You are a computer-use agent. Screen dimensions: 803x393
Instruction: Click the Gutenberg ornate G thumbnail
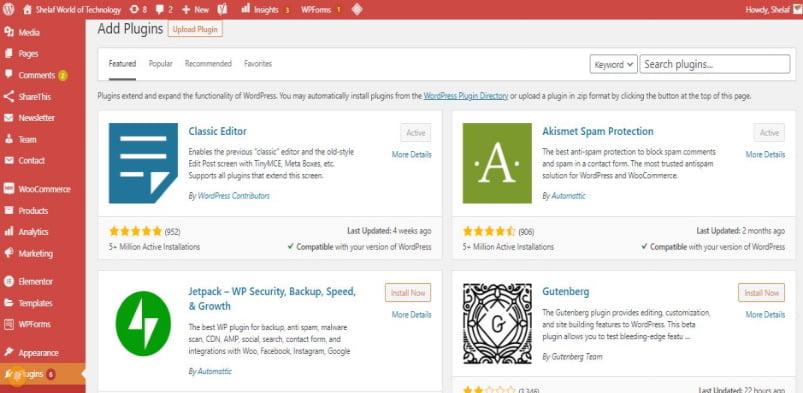coord(497,324)
